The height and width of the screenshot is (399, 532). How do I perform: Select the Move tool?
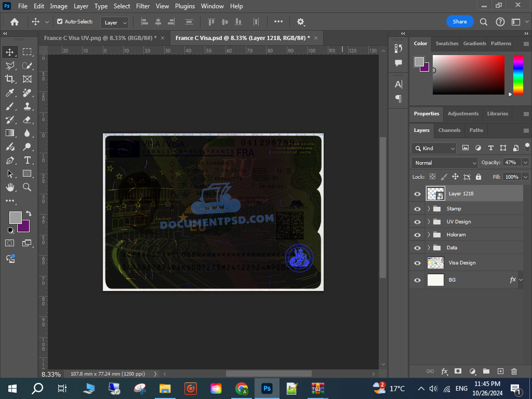9,52
